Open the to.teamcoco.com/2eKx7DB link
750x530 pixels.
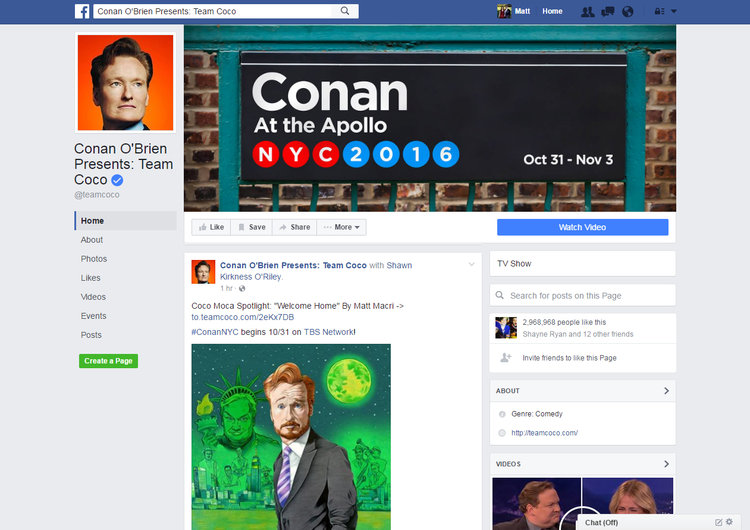(x=243, y=317)
